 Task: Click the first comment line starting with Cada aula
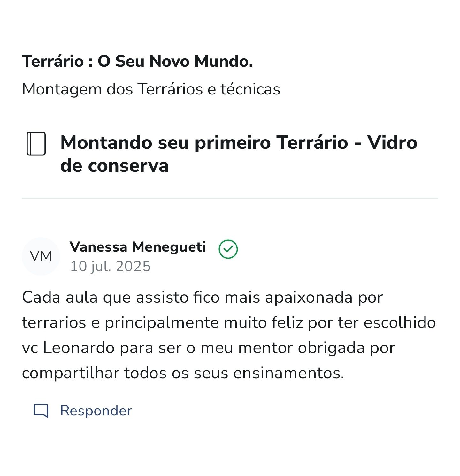pyautogui.click(x=202, y=297)
